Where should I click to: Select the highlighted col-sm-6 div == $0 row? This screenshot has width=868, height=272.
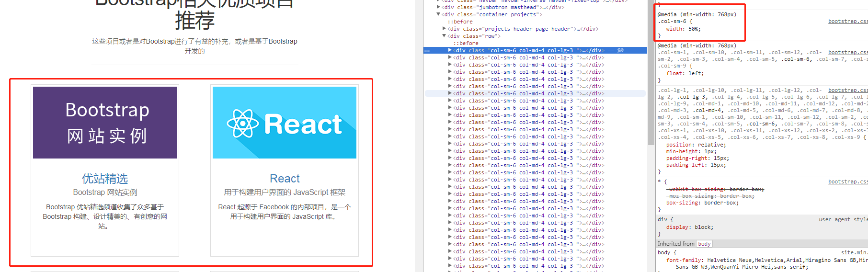(x=535, y=50)
